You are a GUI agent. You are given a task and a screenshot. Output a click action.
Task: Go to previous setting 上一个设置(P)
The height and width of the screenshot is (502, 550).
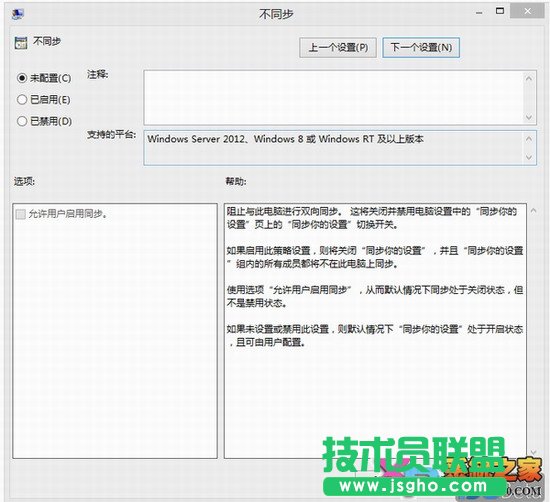tap(338, 47)
